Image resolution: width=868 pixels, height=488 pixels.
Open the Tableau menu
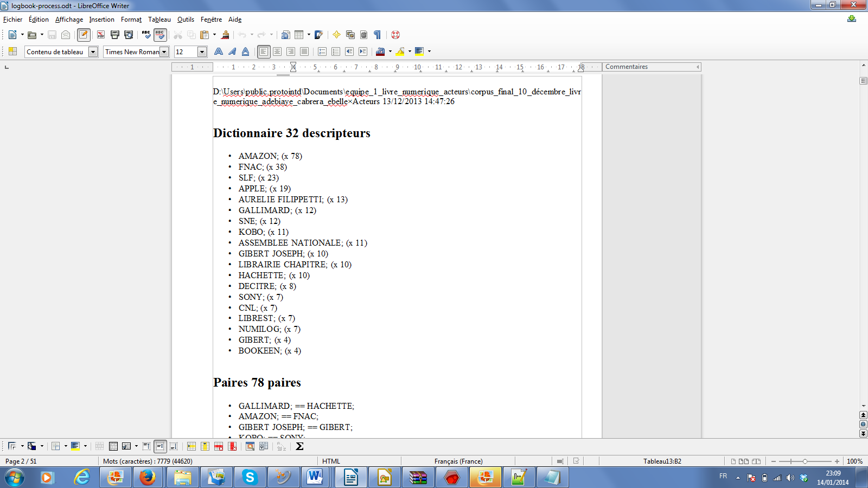click(159, 20)
